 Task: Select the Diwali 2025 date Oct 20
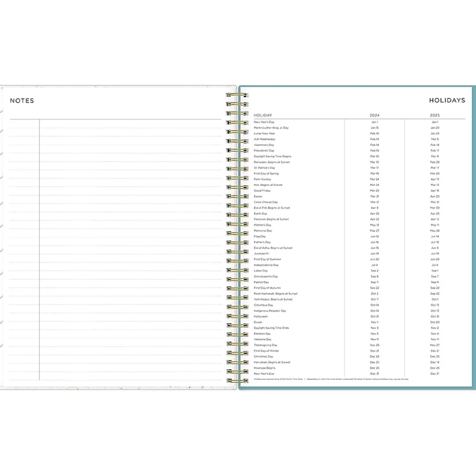[434, 323]
